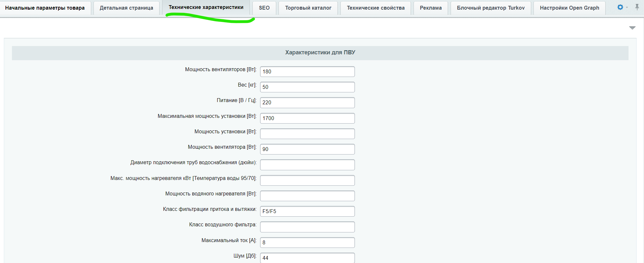Collapse the section with the gray triangle arrow
This screenshot has height=263, width=644.
click(632, 28)
